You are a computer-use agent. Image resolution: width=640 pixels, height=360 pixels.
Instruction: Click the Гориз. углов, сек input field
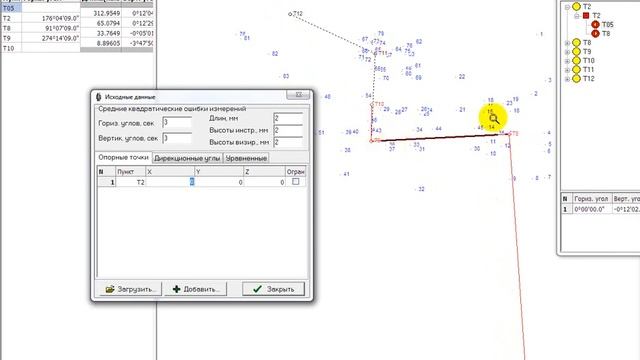177,122
